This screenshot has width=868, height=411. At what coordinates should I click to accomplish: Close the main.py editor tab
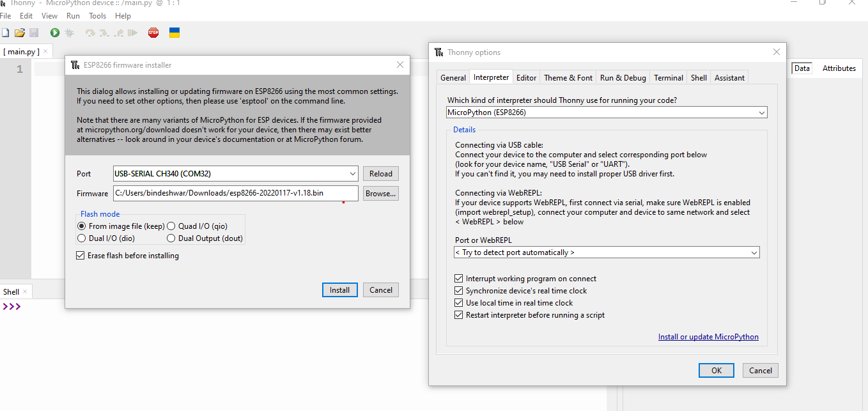tap(47, 51)
